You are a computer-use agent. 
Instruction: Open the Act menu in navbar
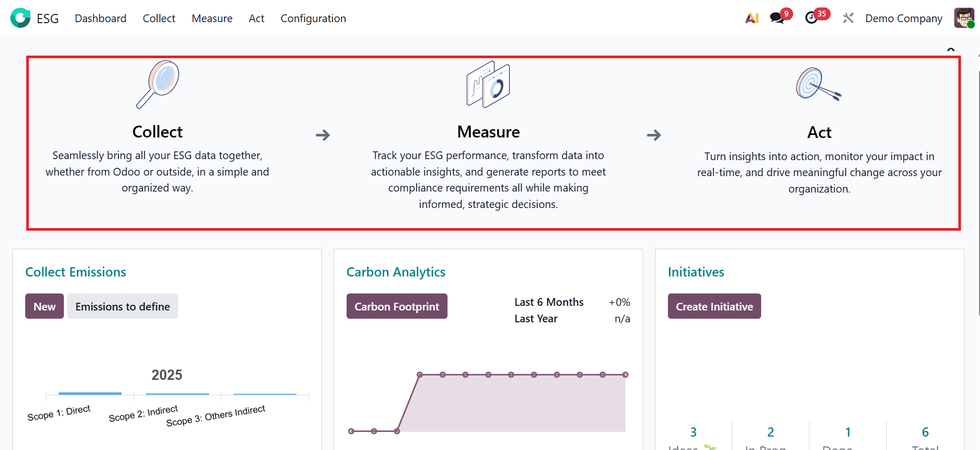coord(256,19)
